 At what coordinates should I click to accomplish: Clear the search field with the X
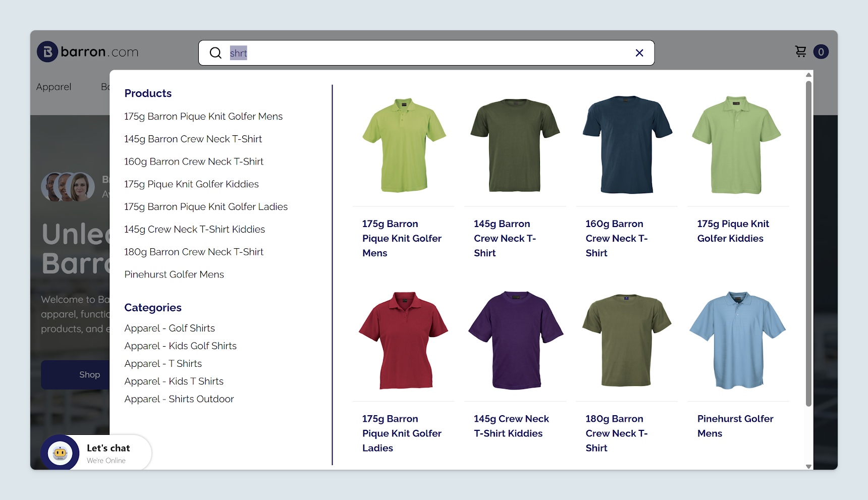(639, 53)
